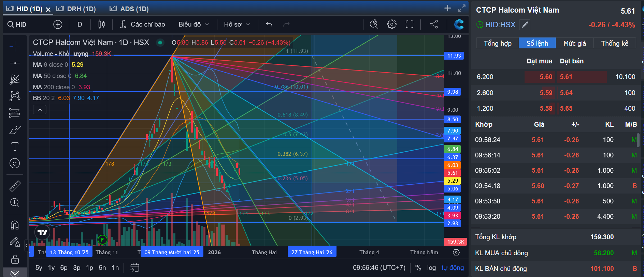Select the text annotation tool

coord(15,147)
